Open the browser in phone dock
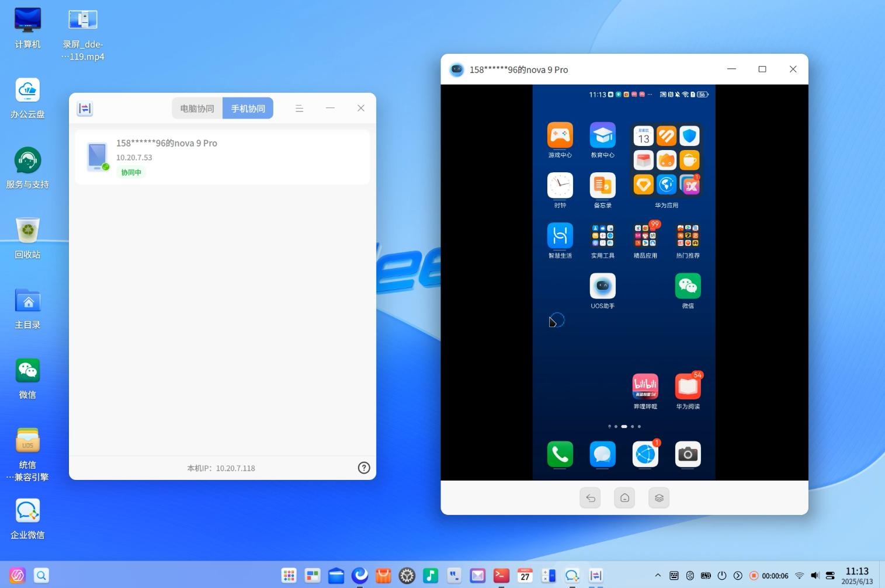Viewport: 885px width, 588px height. [x=645, y=454]
